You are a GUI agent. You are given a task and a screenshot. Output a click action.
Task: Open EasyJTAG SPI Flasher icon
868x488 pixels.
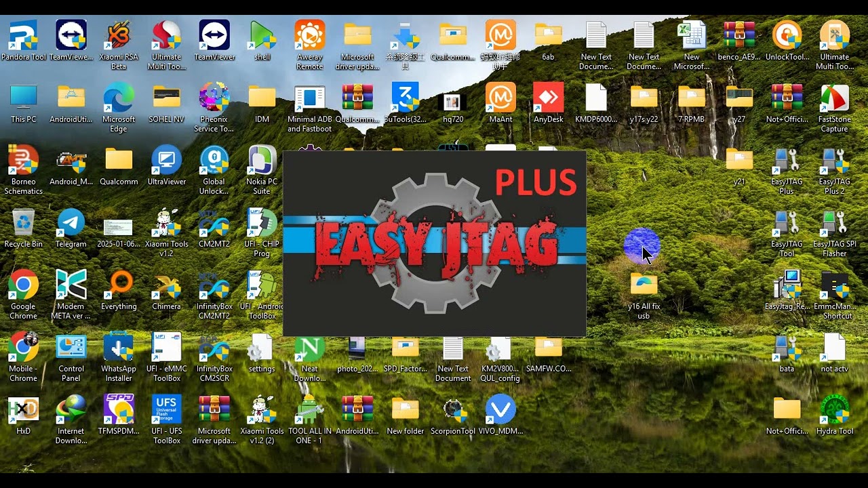pyautogui.click(x=835, y=232)
